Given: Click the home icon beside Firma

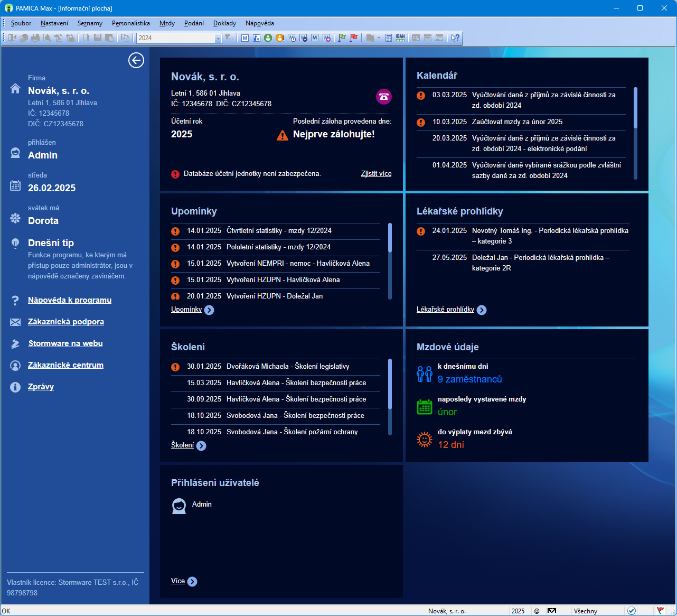Looking at the screenshot, I should pos(15,89).
